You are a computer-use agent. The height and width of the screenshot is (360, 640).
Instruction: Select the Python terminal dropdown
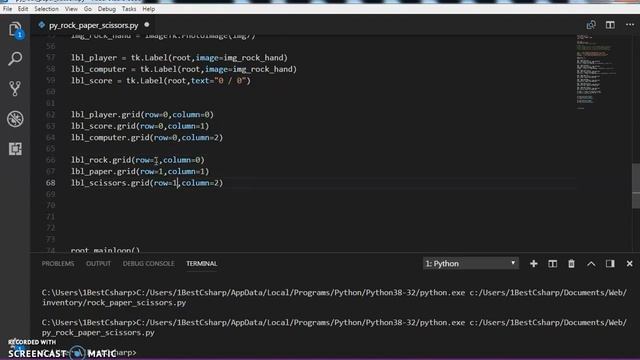point(471,264)
